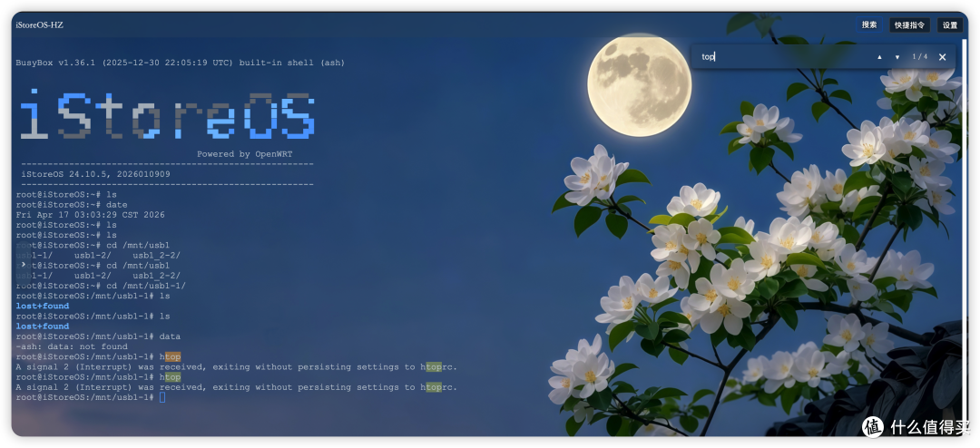
Task: Click the 'Fri Apr 17 03:03:29 CST 2026' output
Action: pos(90,214)
